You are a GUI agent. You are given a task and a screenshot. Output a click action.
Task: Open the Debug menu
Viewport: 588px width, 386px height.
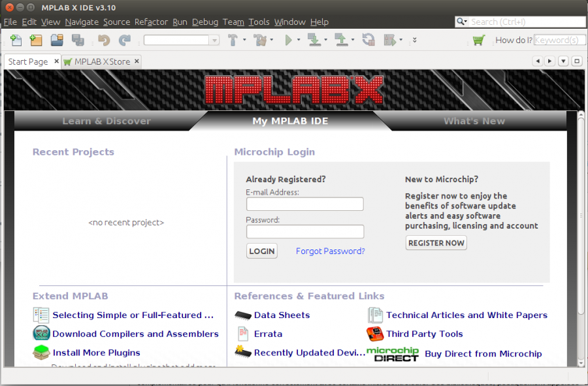(204, 22)
